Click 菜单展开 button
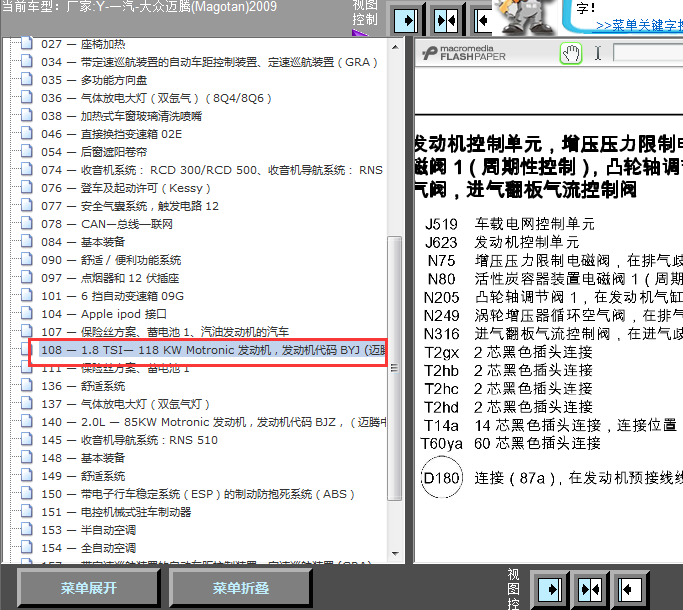 (x=89, y=588)
